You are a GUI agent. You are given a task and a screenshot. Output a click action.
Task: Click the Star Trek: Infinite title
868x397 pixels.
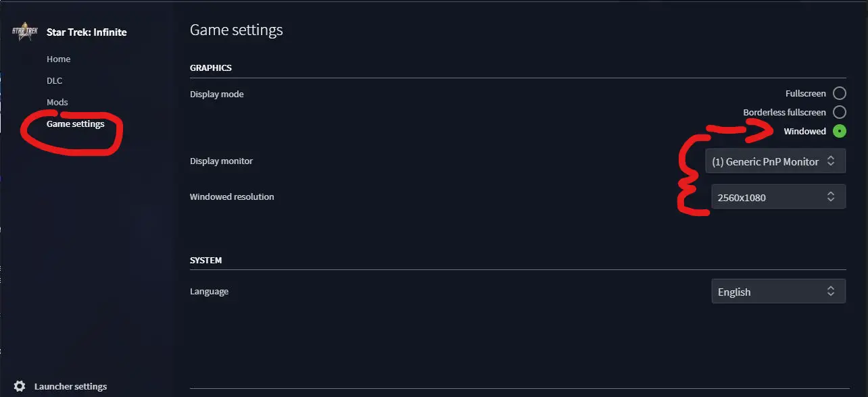tap(87, 32)
